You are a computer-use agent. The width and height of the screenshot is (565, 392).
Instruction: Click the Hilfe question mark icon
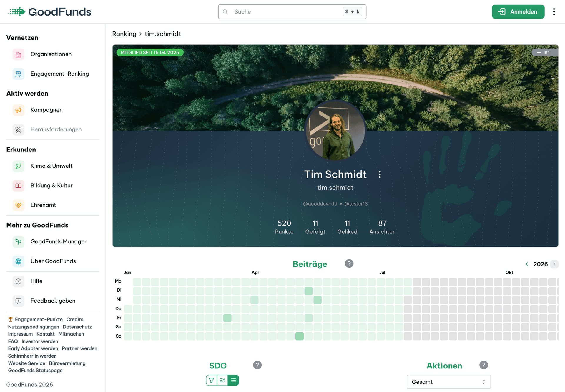tap(18, 281)
